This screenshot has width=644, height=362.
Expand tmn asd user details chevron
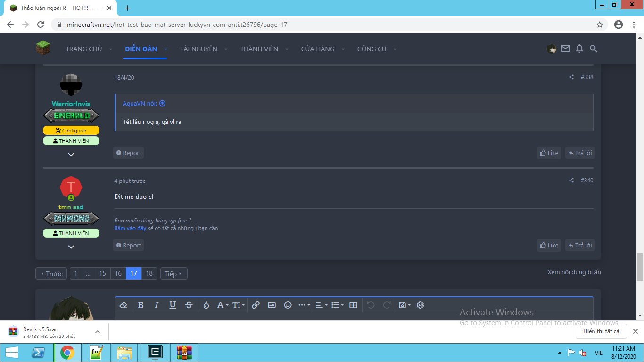pos(71,247)
